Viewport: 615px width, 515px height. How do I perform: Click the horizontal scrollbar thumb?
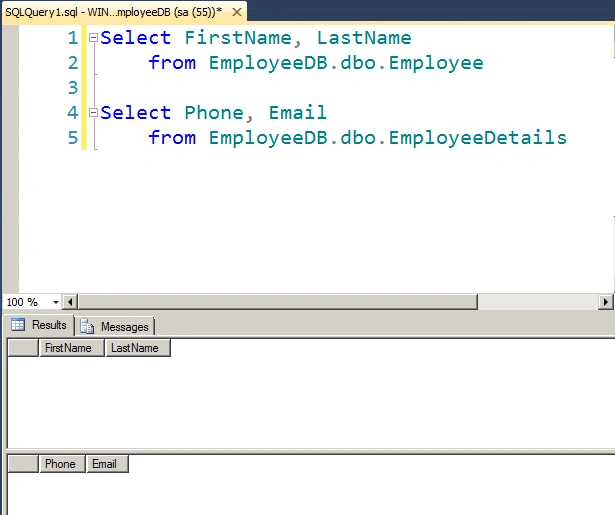coord(278,302)
